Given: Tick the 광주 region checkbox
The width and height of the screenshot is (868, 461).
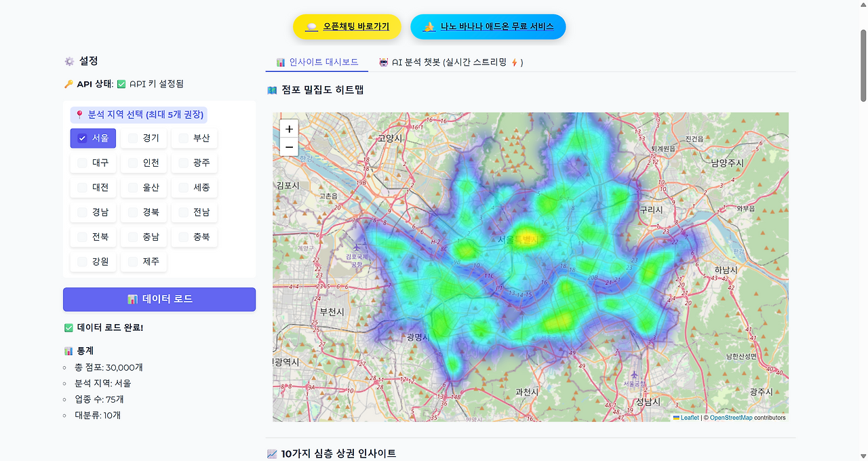Looking at the screenshot, I should [183, 163].
